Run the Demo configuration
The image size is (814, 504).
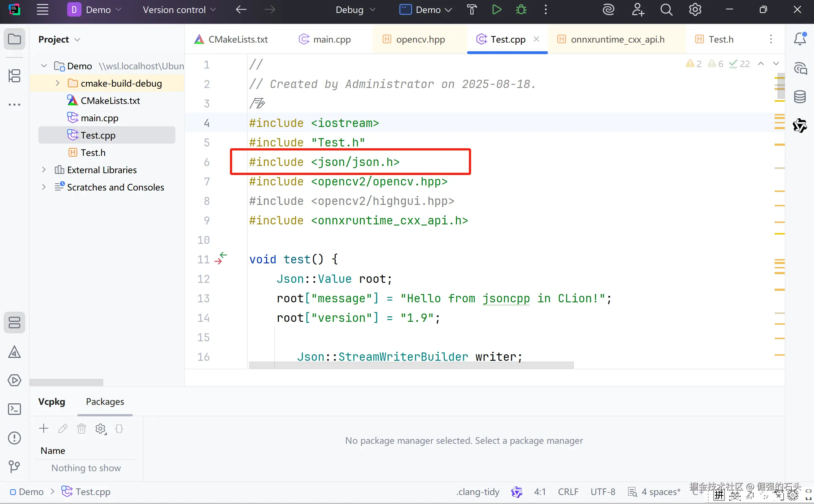coord(497,10)
